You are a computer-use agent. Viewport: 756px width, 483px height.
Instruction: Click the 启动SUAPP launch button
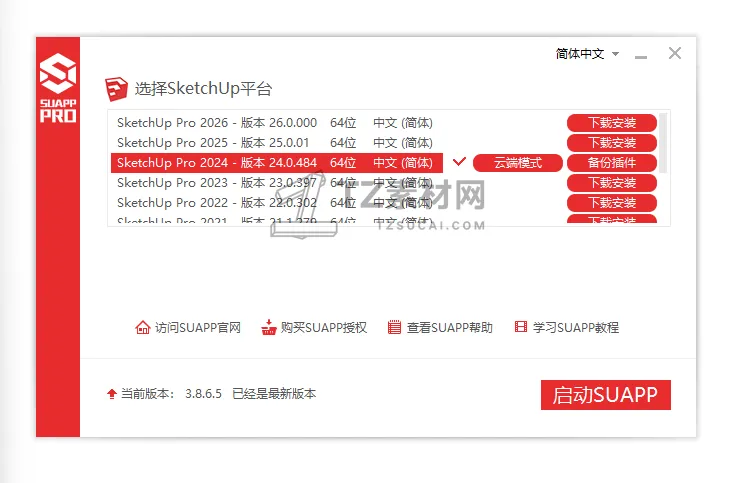pos(606,395)
